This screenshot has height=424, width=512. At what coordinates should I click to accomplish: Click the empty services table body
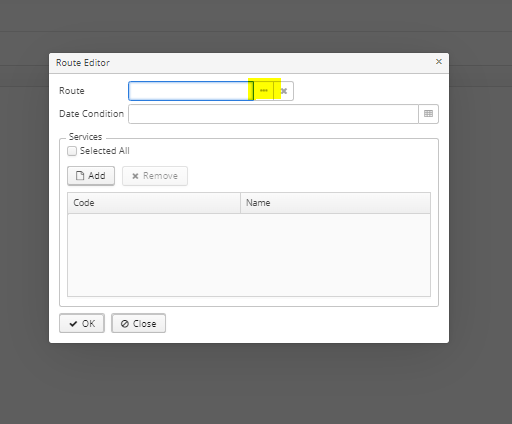[x=249, y=255]
